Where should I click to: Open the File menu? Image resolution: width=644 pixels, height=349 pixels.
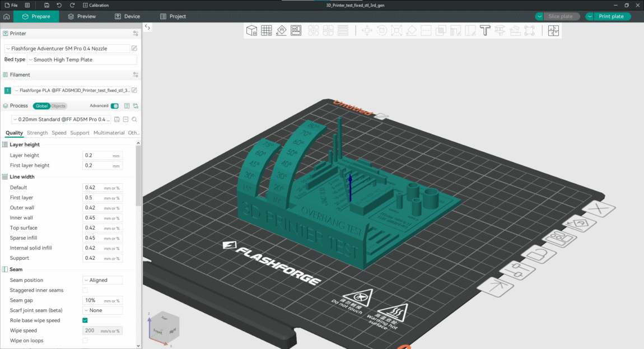[x=11, y=6]
